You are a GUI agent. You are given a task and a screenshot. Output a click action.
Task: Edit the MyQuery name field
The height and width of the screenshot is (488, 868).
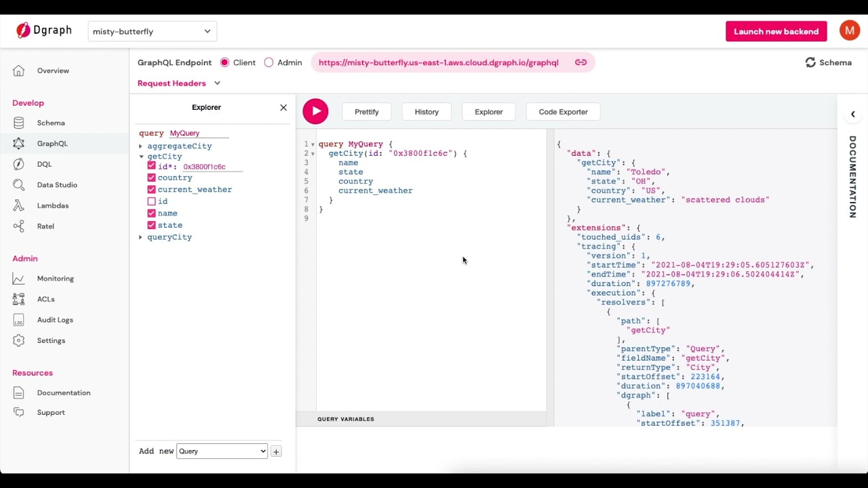pyautogui.click(x=199, y=134)
